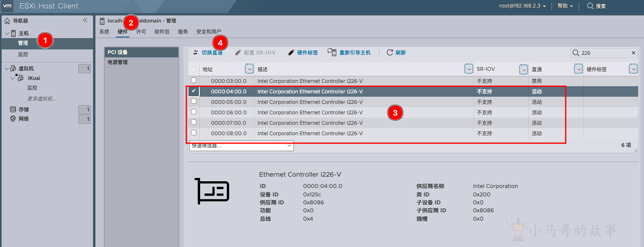Click the Host server icon in navigator
This screenshot has height=247, width=644.
coord(13,33)
